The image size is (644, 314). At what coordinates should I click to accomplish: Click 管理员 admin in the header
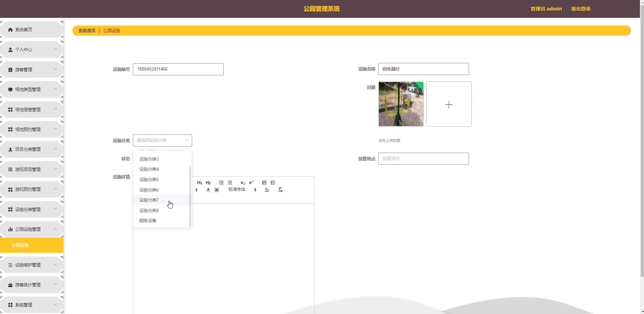(546, 9)
